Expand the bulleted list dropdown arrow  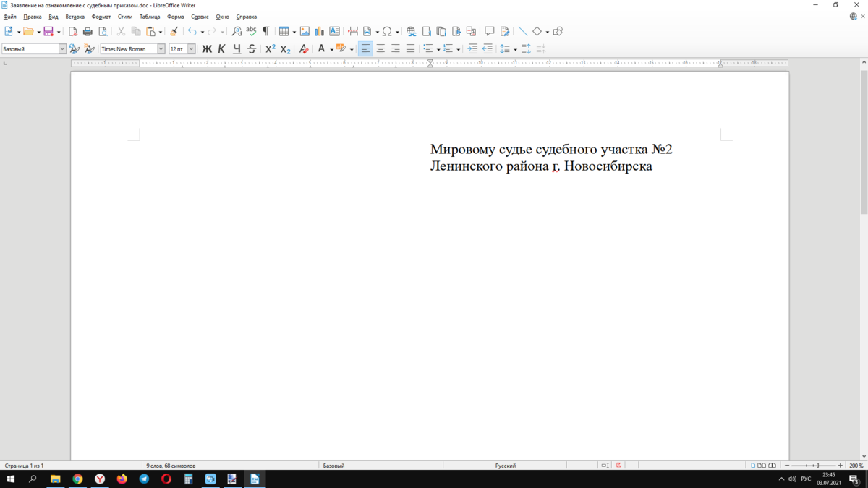438,49
